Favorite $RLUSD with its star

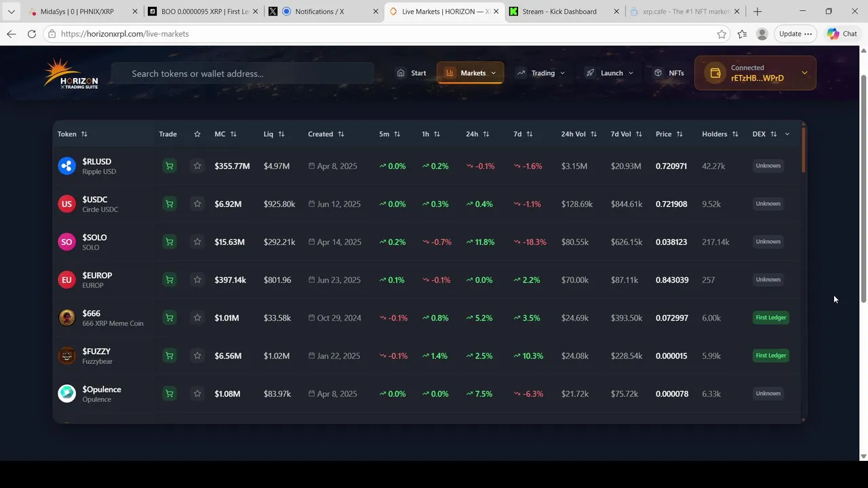pyautogui.click(x=197, y=166)
